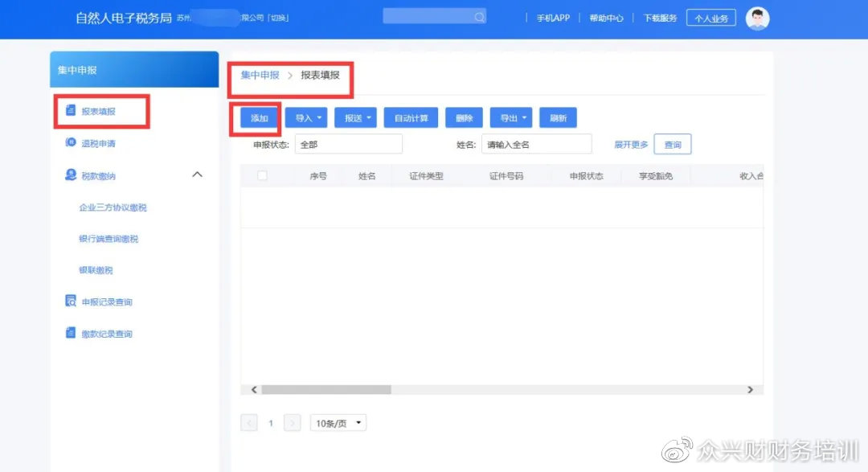Click the 切换 company switch link
This screenshot has height=472, width=868.
tap(278, 18)
